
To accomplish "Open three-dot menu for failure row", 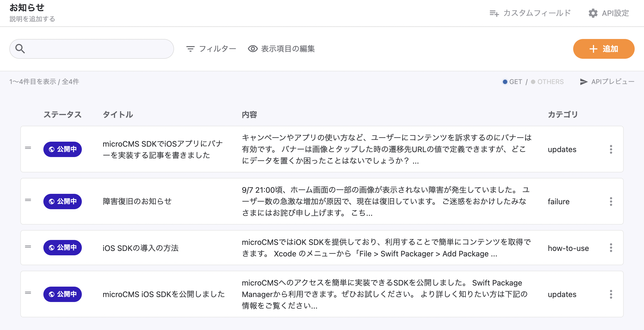I will [x=611, y=202].
